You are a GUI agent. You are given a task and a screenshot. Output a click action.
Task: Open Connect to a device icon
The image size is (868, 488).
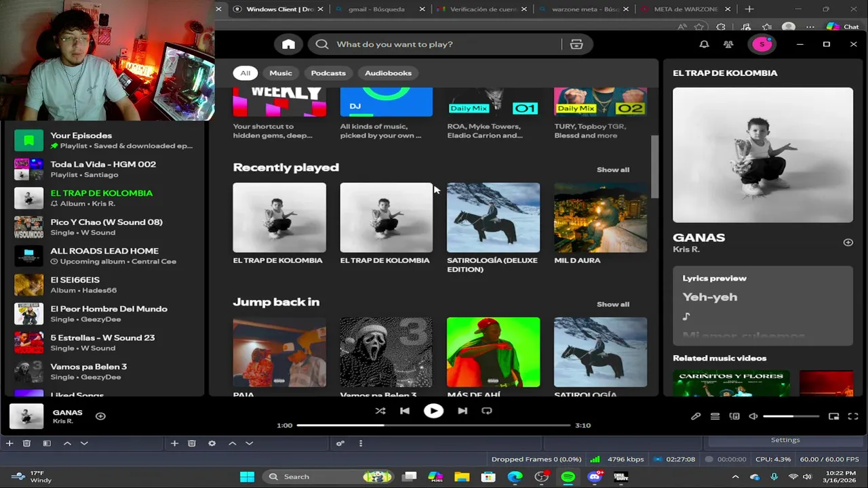pos(734,416)
